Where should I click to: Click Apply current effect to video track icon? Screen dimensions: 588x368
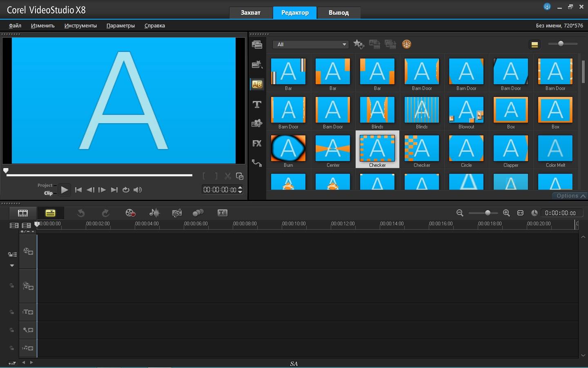coord(374,44)
